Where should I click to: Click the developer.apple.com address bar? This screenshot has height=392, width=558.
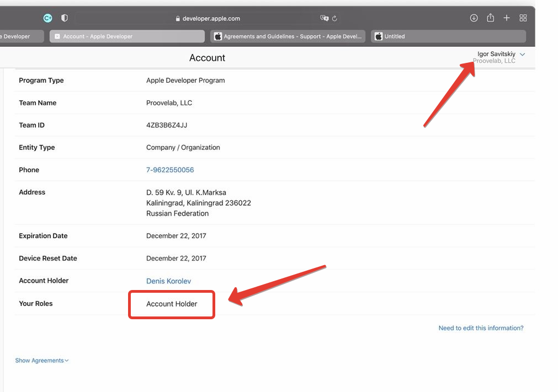(208, 18)
